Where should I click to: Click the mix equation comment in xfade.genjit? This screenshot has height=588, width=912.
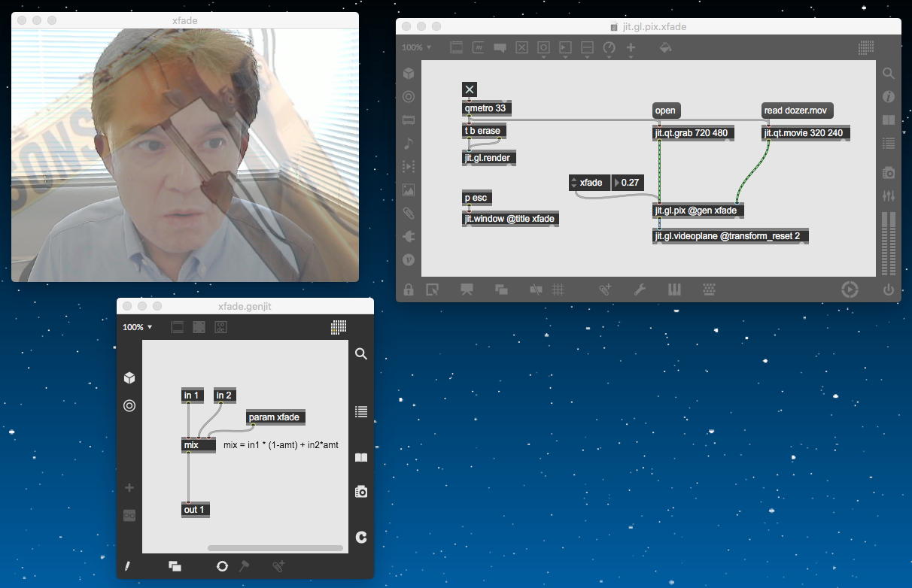(x=281, y=445)
